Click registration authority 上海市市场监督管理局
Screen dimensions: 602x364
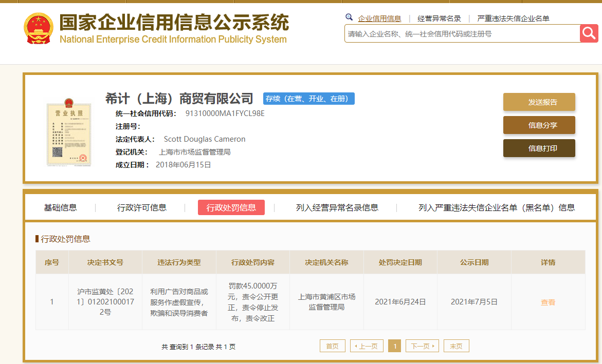(195, 152)
